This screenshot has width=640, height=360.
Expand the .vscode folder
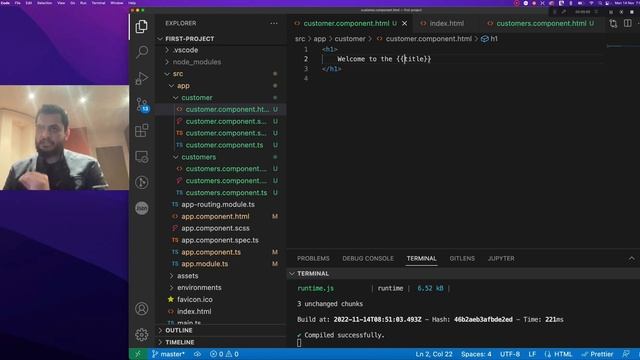tap(221, 50)
